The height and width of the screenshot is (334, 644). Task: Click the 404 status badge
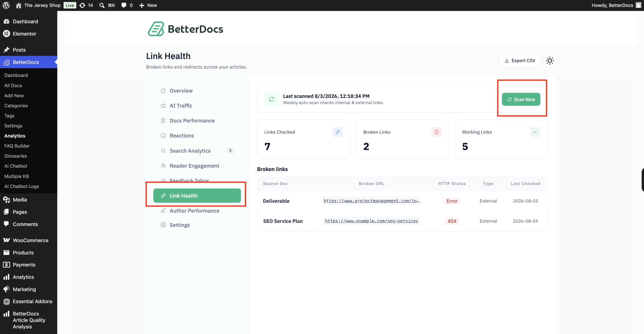[452, 221]
